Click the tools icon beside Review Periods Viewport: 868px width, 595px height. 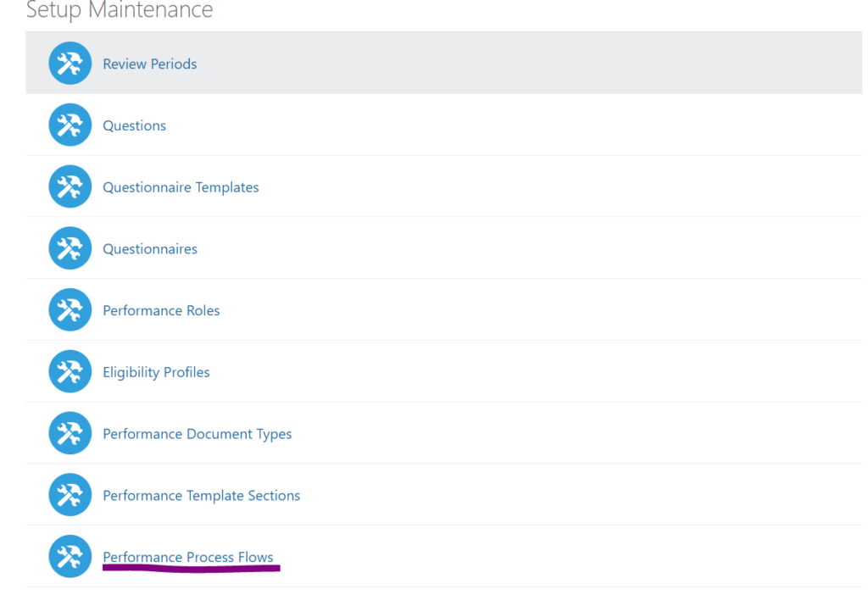pos(70,63)
